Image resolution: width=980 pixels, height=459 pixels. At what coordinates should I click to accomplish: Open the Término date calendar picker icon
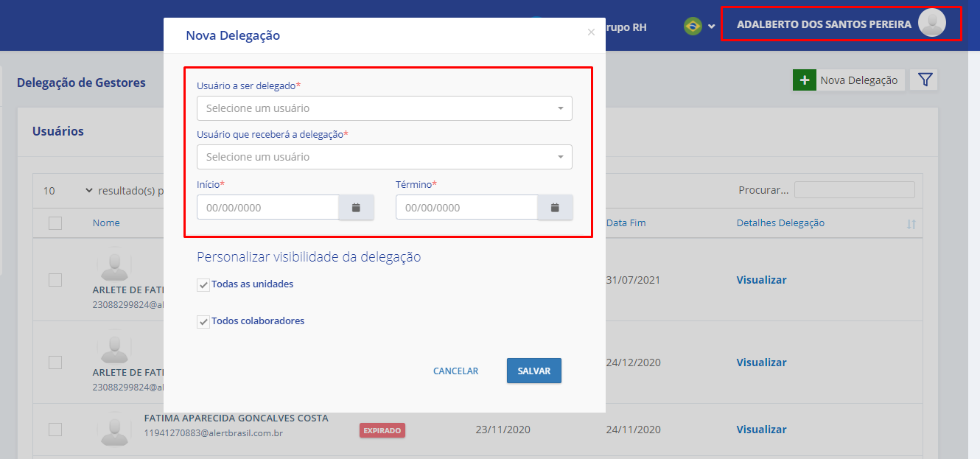[x=555, y=208]
